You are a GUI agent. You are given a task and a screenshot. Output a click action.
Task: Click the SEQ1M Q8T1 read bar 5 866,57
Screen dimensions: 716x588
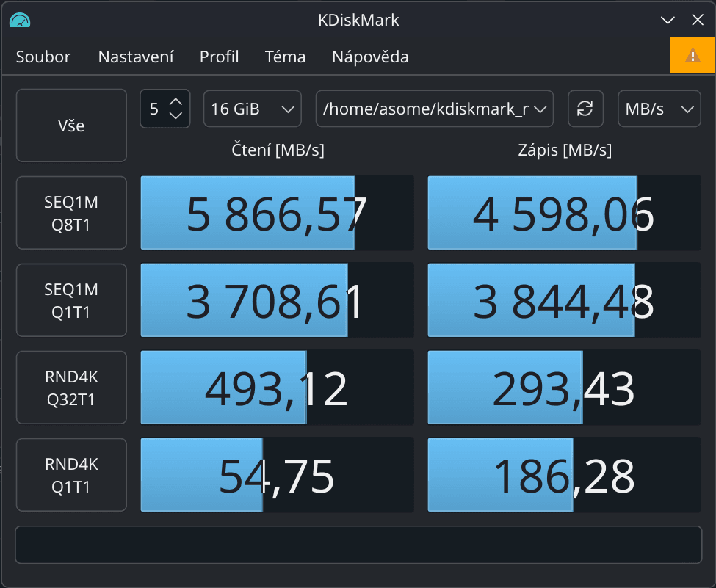(x=277, y=213)
